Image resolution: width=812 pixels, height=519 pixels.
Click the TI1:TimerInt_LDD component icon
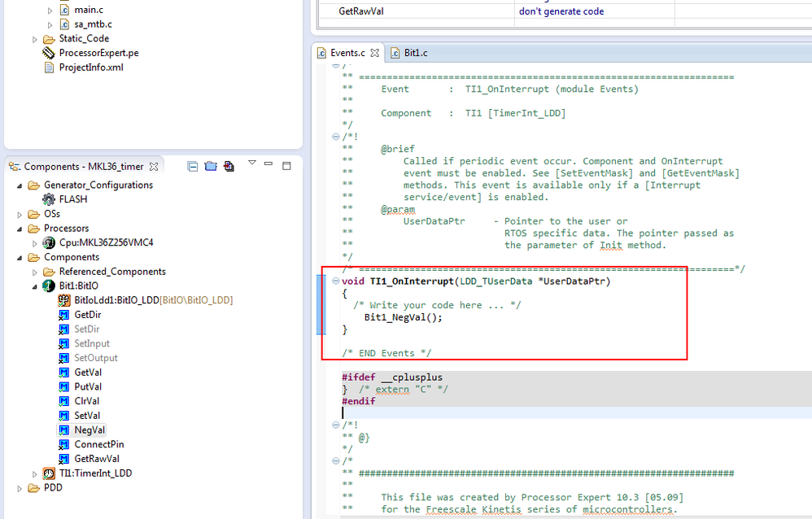49,473
